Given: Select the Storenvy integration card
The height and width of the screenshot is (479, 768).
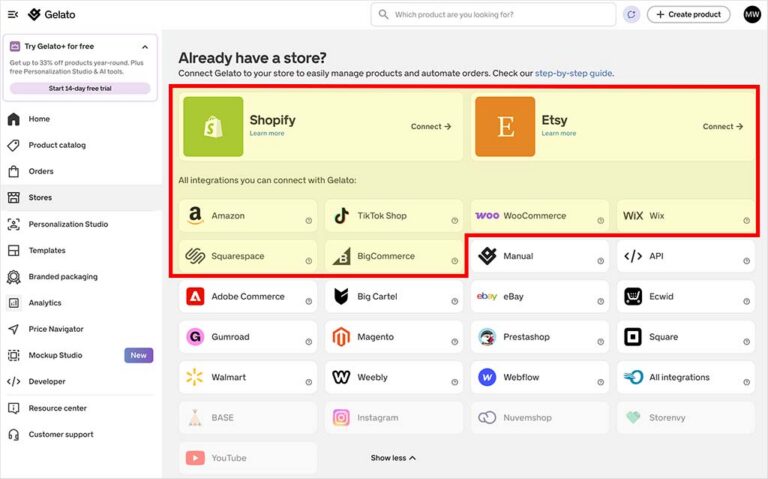Looking at the screenshot, I should (x=686, y=417).
